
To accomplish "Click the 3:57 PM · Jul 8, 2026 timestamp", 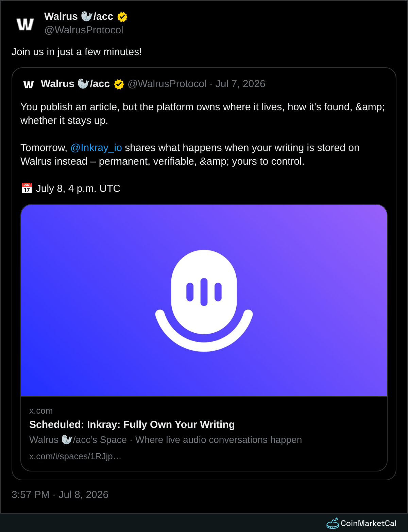I will coord(60,495).
